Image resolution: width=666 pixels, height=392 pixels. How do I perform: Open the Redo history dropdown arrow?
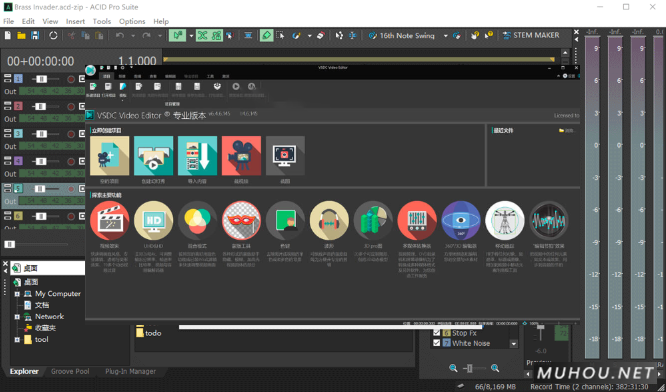[160, 36]
